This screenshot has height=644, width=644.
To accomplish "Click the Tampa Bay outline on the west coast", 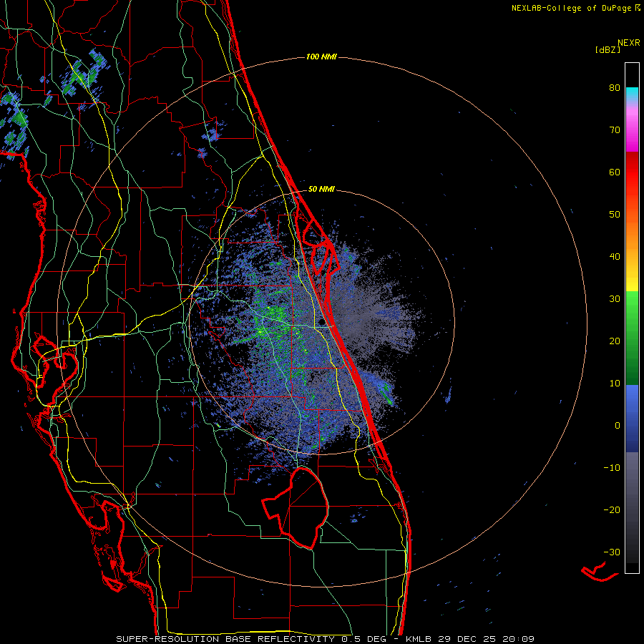I will click(56, 361).
